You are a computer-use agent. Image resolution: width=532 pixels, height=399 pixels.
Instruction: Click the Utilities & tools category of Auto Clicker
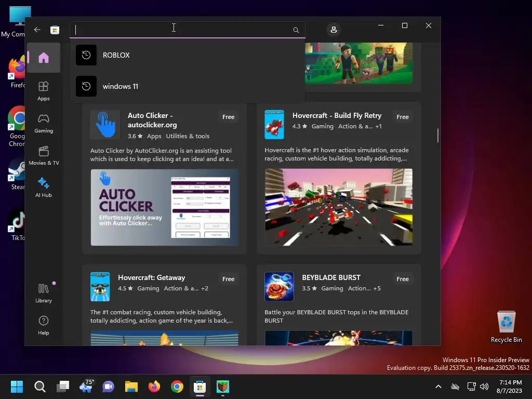[x=188, y=136]
